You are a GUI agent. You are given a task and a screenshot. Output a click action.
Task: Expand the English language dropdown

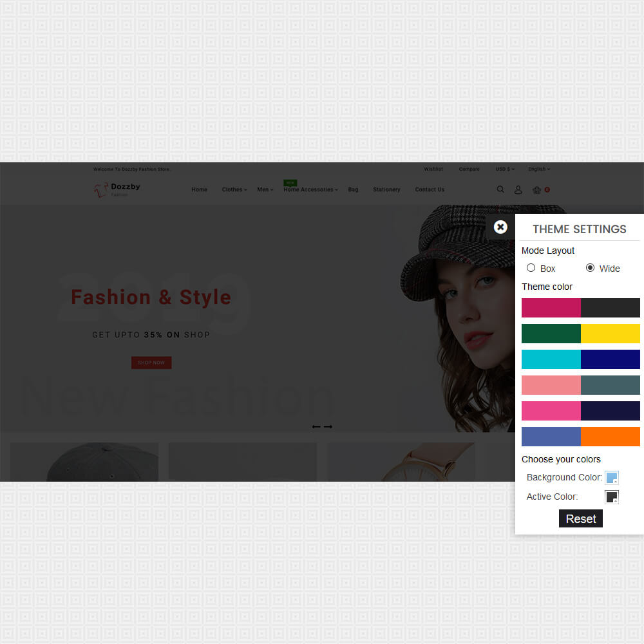[x=538, y=169]
